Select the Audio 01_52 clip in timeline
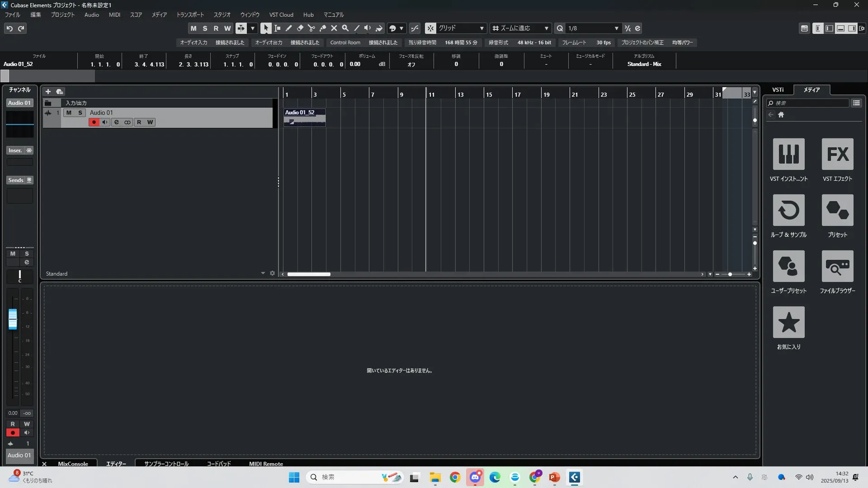The image size is (868, 488). (x=304, y=117)
